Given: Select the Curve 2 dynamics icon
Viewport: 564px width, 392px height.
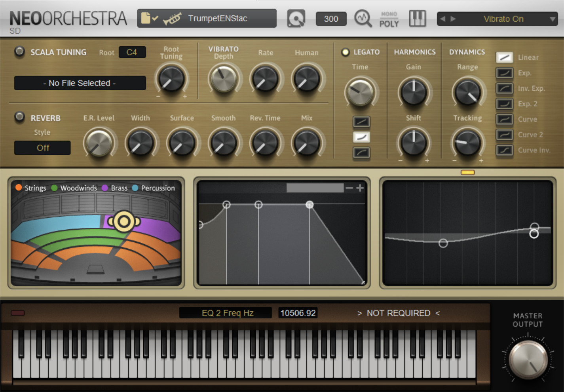Looking at the screenshot, I should tap(504, 135).
